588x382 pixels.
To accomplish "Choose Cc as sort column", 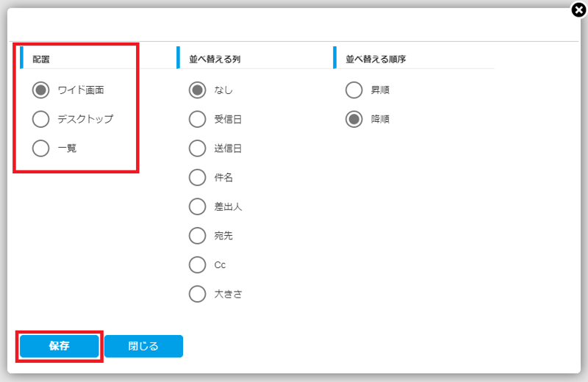I will [x=197, y=264].
